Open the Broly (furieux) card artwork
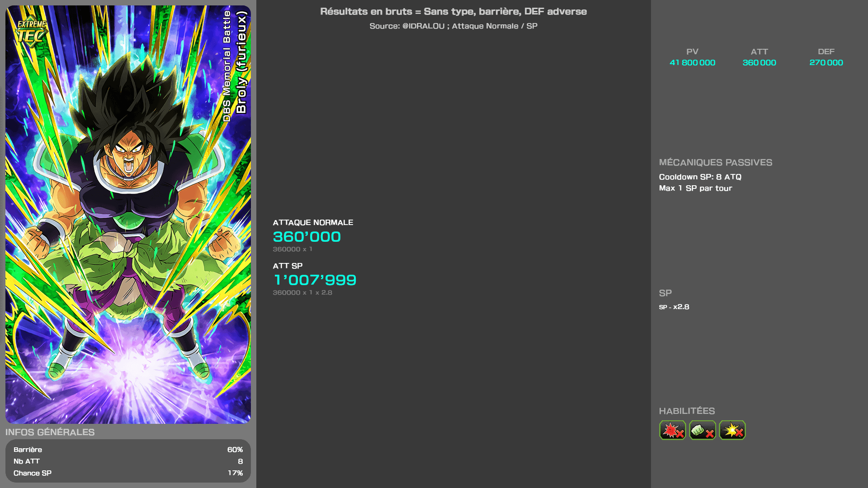The height and width of the screenshot is (488, 868). (x=128, y=215)
